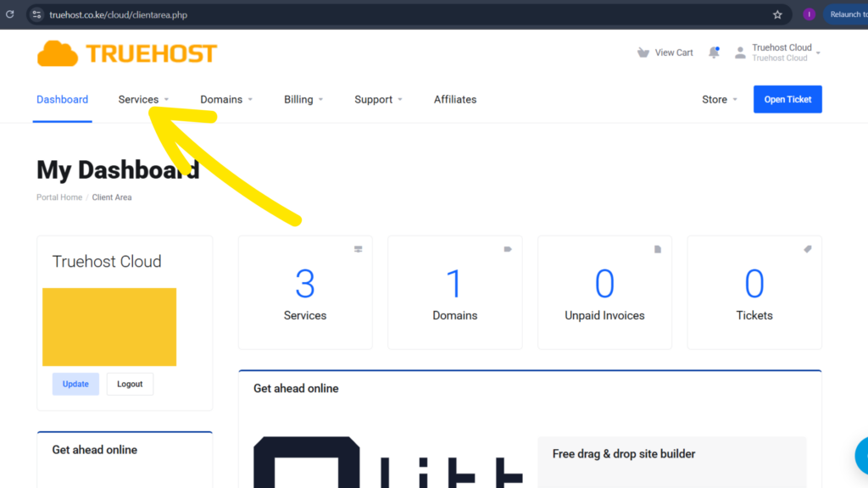Image resolution: width=868 pixels, height=488 pixels.
Task: Click the tag icon on Domains tile
Action: coord(508,250)
